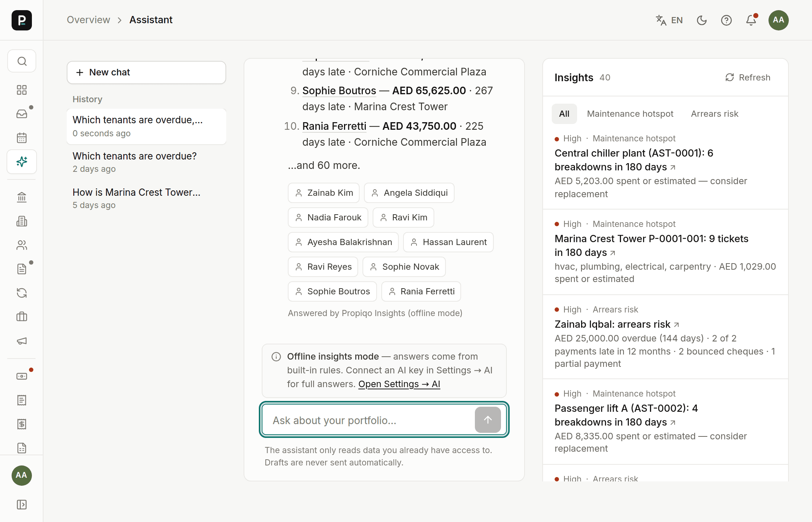Open the inbox icon in sidebar
Screen dimensions: 812x522
point(22,114)
